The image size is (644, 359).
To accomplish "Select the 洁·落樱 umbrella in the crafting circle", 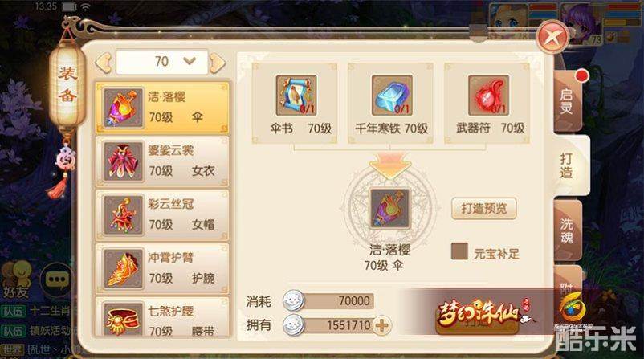I will click(389, 208).
